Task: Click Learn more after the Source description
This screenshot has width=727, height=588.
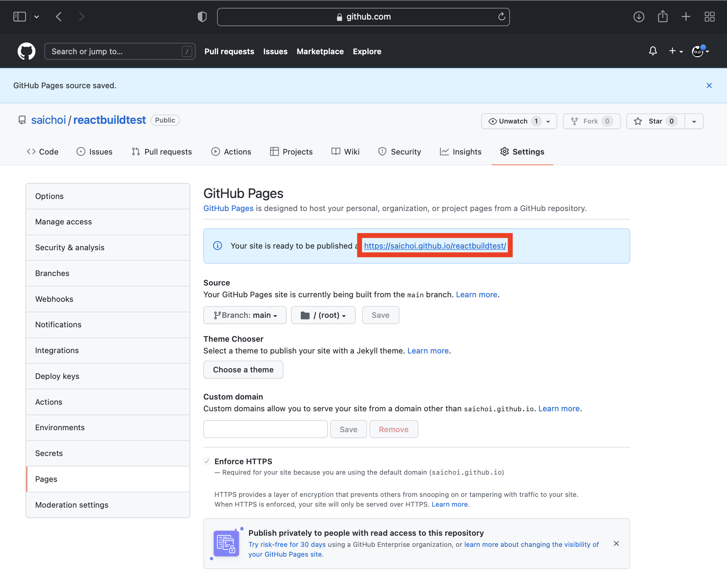Action: (476, 294)
